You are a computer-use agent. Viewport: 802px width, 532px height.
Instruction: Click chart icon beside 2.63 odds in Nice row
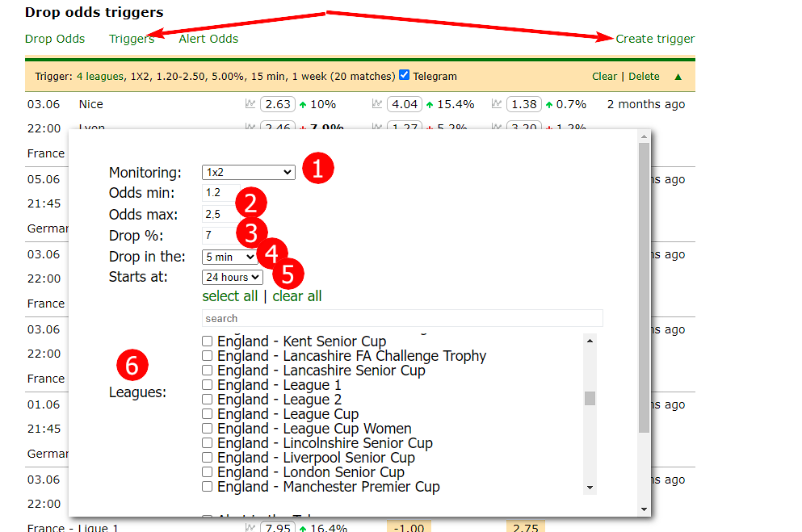pos(250,104)
